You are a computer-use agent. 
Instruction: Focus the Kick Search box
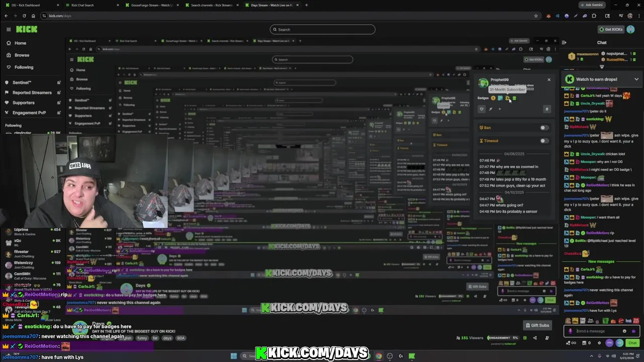click(323, 29)
